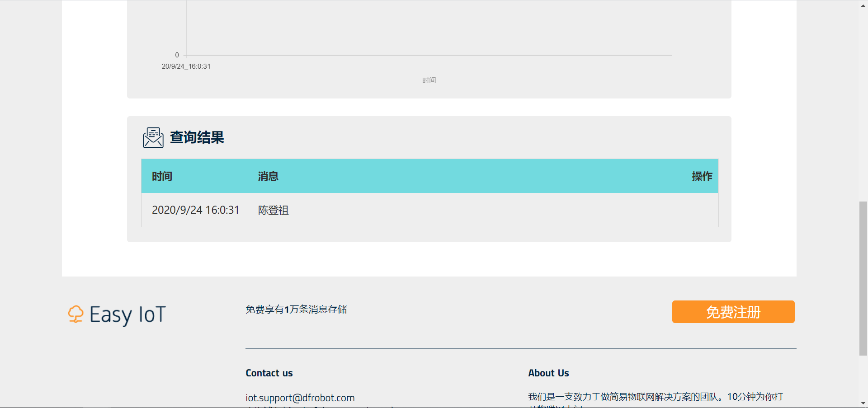868x408 pixels.
Task: Select the 陈登祖 message cell
Action: pyautogui.click(x=274, y=210)
